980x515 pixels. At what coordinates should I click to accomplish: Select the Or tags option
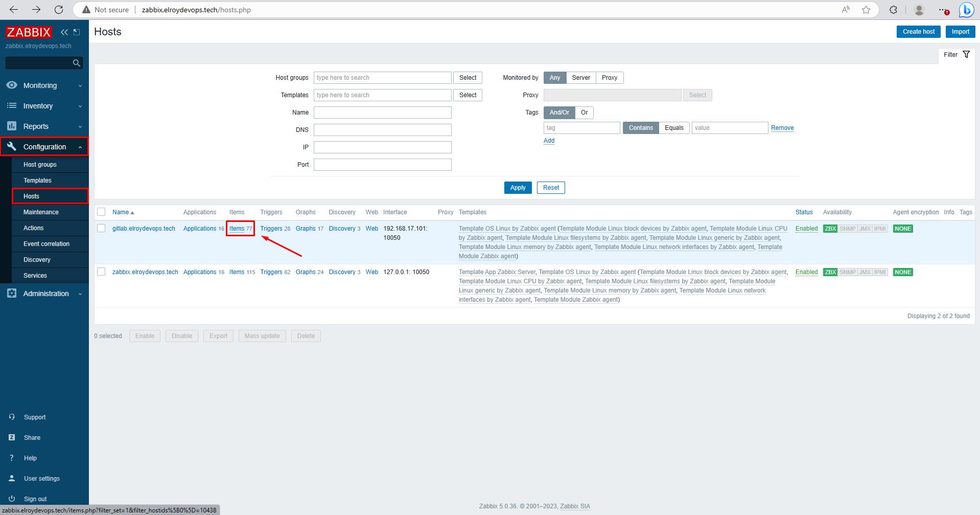[x=584, y=113]
